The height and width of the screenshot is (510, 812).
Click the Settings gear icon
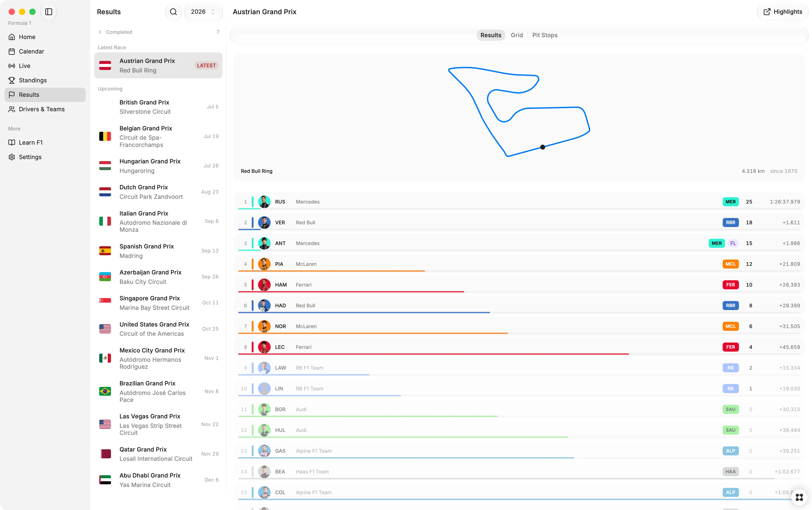pyautogui.click(x=12, y=157)
